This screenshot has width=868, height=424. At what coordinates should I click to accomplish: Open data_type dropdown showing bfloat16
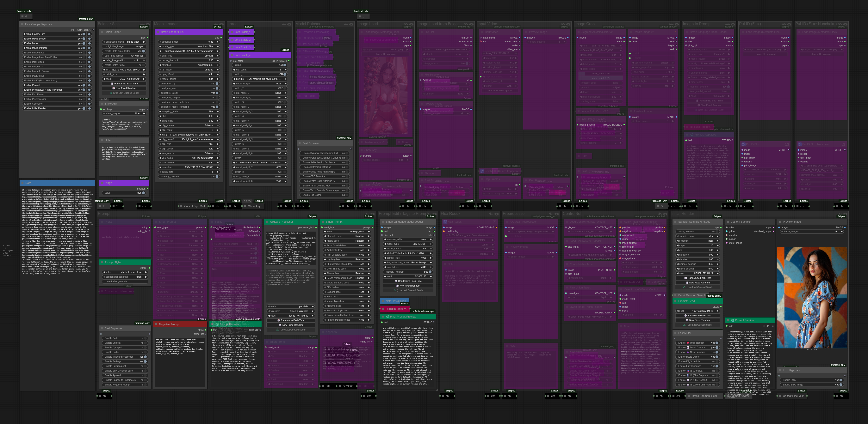click(x=189, y=56)
